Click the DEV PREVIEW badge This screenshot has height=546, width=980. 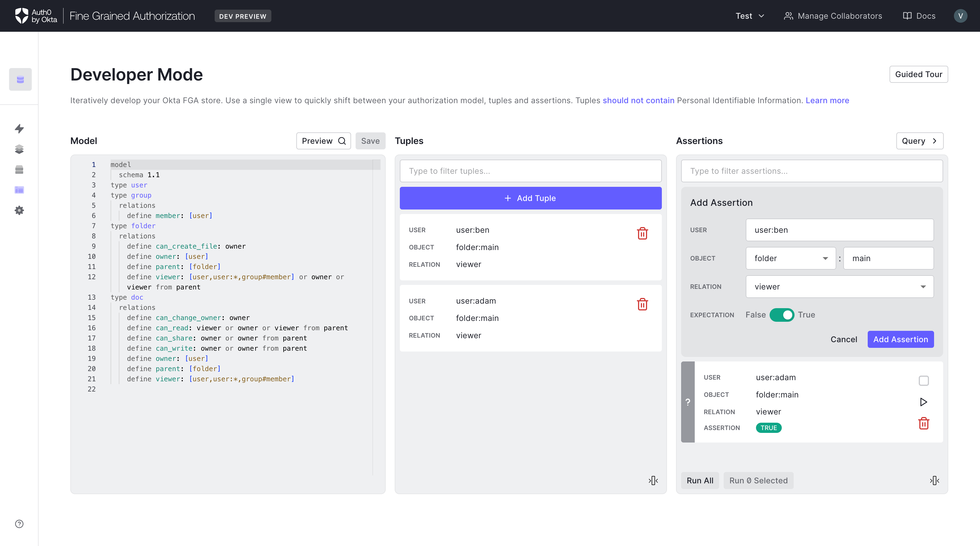tap(243, 16)
